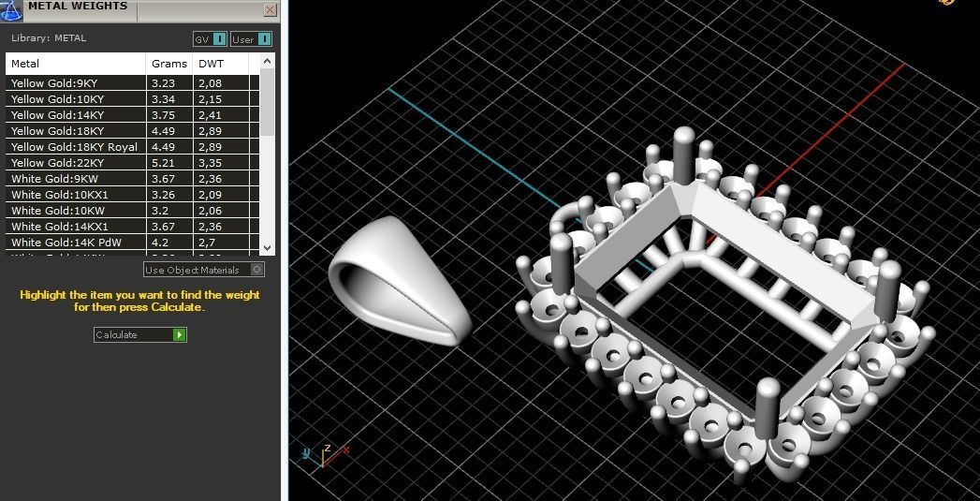
Task: Select Yellow Gold:18KY row
Action: pos(133,131)
